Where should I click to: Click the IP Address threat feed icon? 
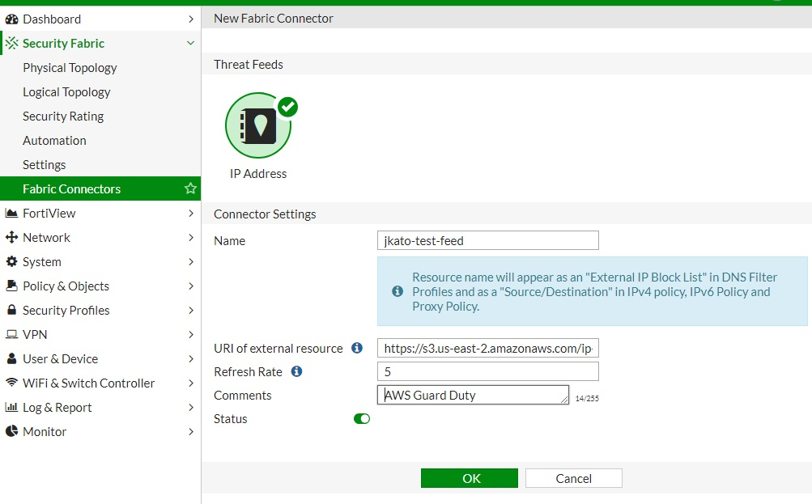pos(258,125)
